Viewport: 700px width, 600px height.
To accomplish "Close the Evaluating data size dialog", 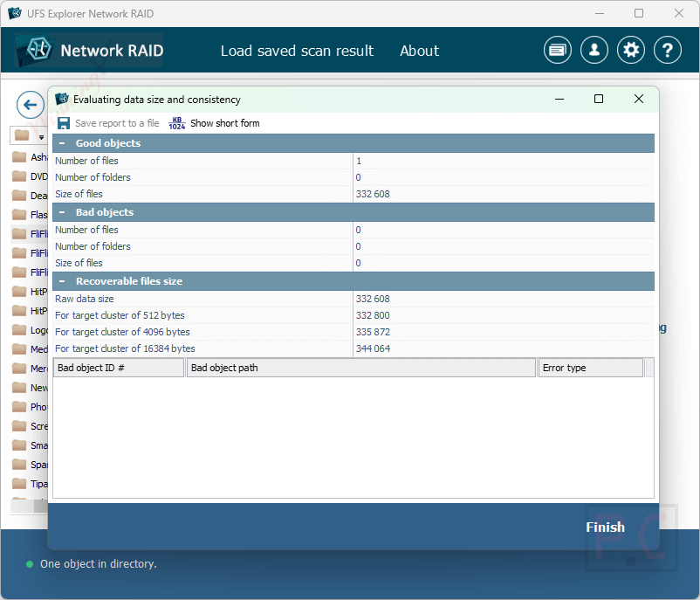I will [x=638, y=99].
